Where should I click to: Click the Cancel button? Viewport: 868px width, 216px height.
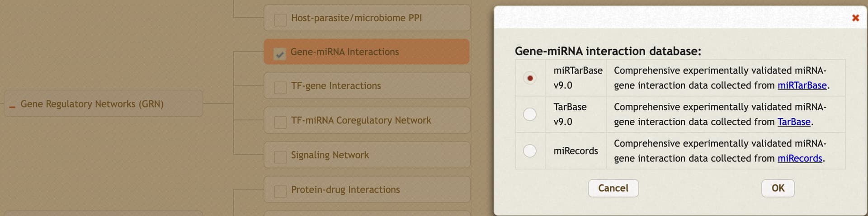click(613, 188)
